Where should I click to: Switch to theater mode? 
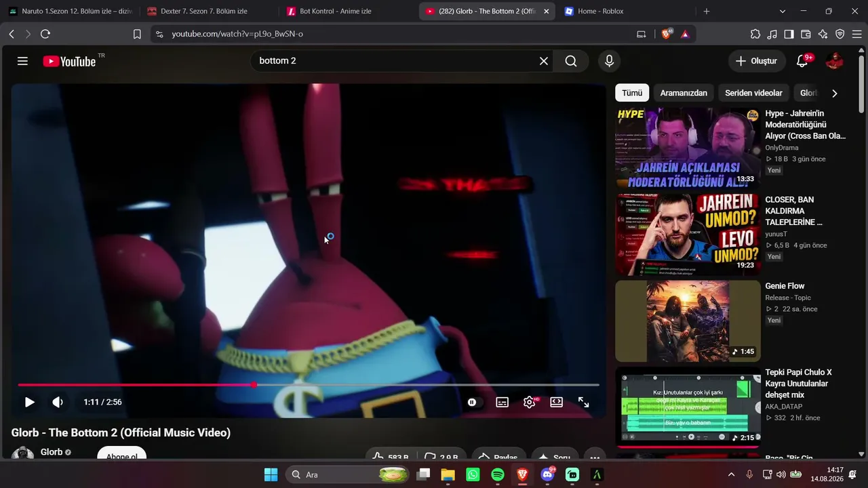coord(557,402)
